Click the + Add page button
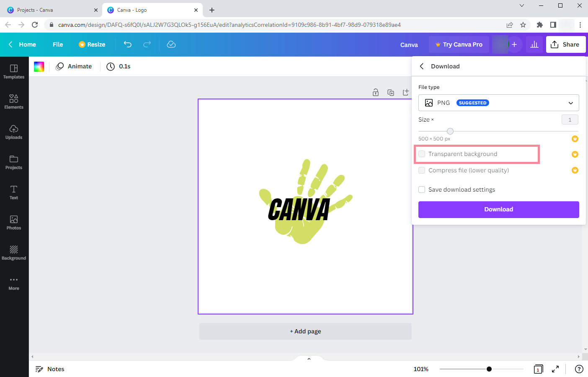 click(x=306, y=331)
